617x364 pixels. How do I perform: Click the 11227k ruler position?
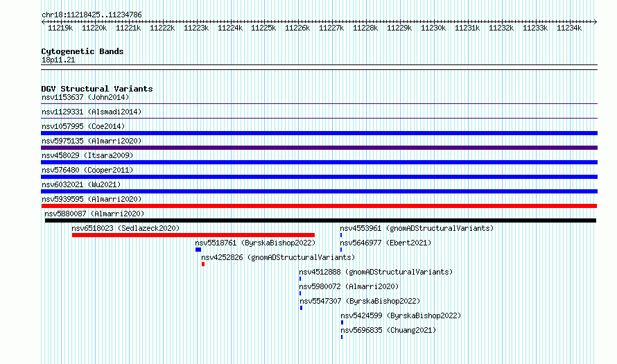tap(331, 28)
